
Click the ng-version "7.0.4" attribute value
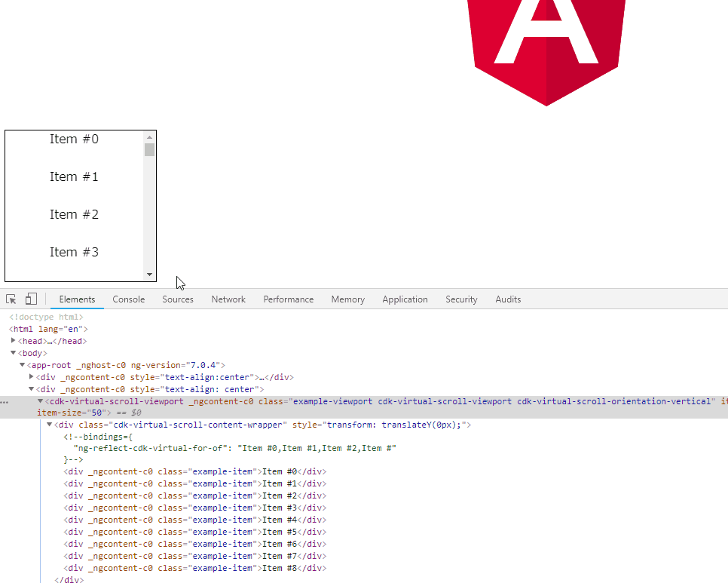203,365
